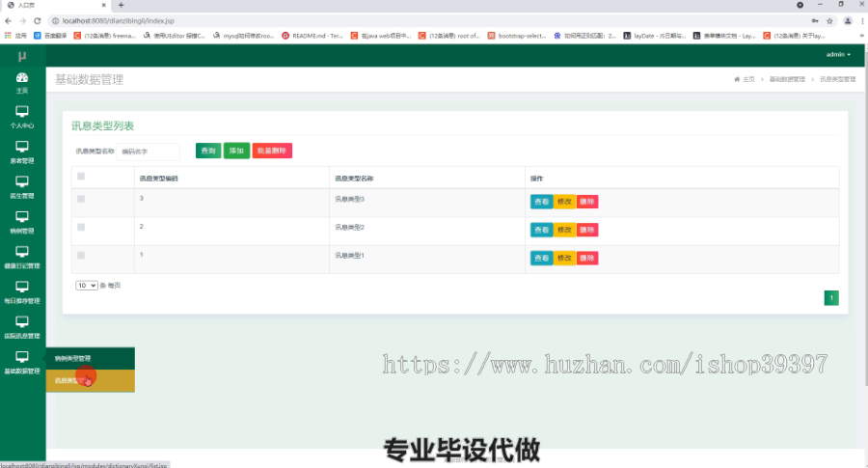This screenshot has height=468, width=868.
Task: Open 基础数据管理 in the sidebar
Action: 22,362
